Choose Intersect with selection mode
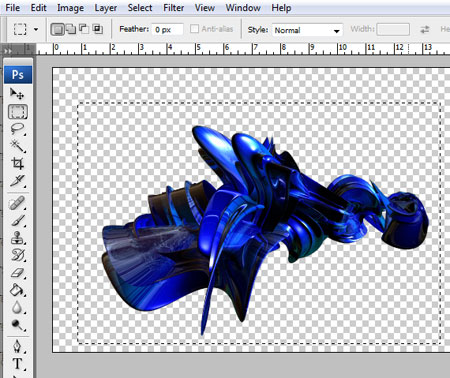 click(98, 29)
